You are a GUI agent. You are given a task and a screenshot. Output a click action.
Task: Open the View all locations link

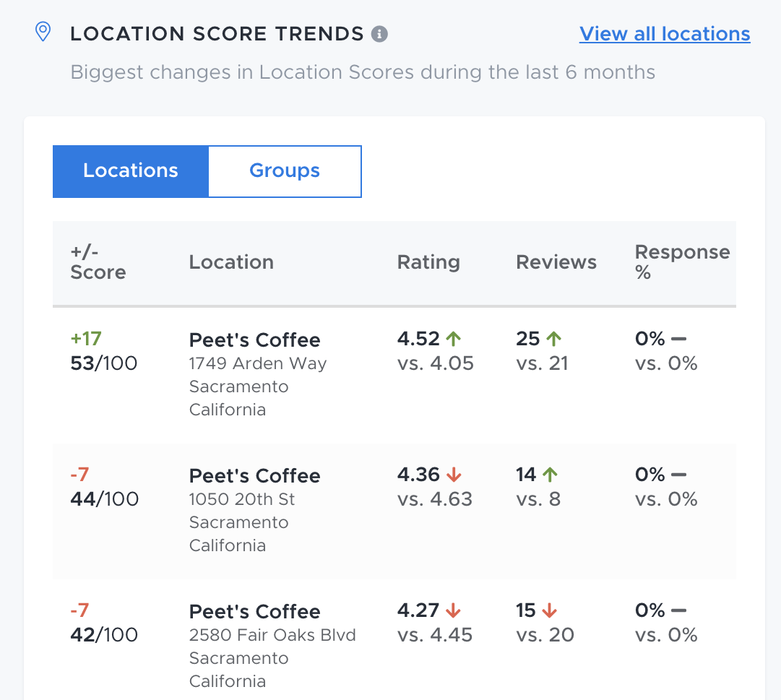(665, 34)
